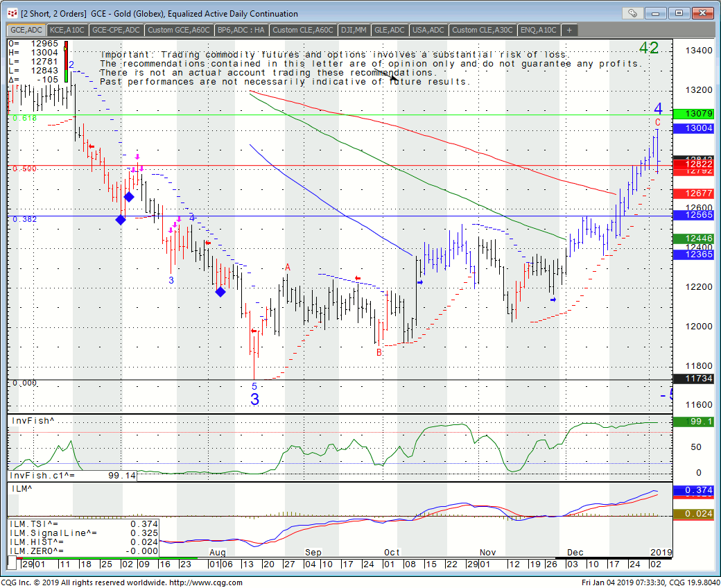Click the large blue diamond marker near 0.382 line
This screenshot has height=588, width=721.
(121, 220)
